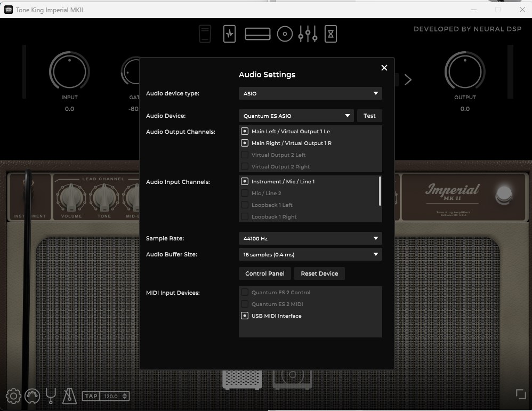The image size is (532, 411).
Task: Click the Test button
Action: pos(369,116)
